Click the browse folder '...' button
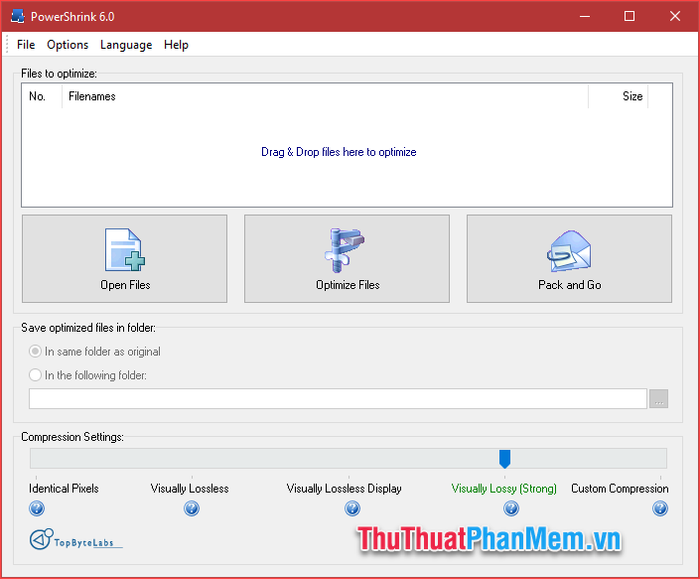 pyautogui.click(x=658, y=398)
